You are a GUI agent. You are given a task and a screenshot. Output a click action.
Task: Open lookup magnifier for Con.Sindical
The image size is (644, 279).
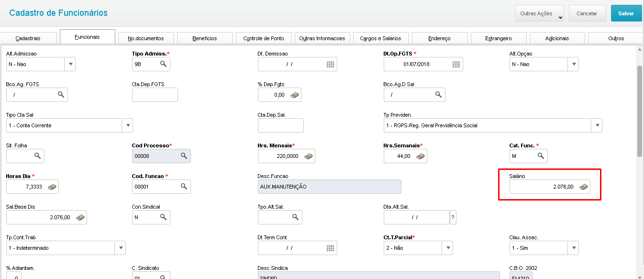tap(163, 217)
